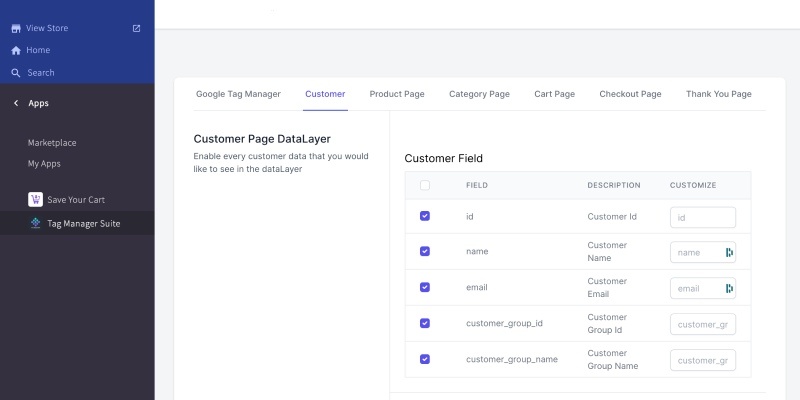This screenshot has height=400, width=800.
Task: Go to Home in the sidebar
Action: click(38, 50)
